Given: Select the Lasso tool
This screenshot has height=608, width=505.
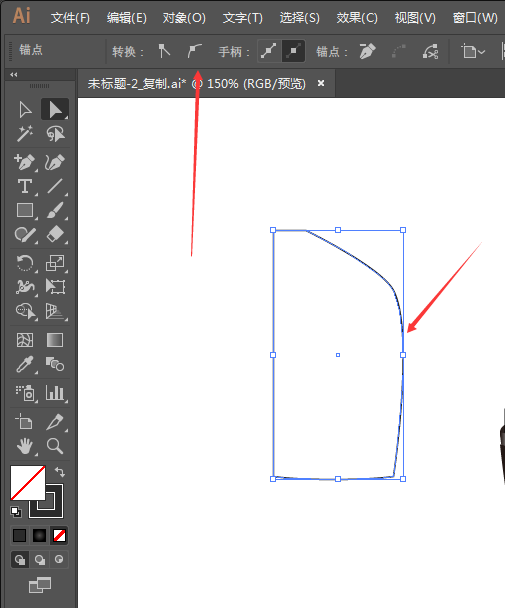Looking at the screenshot, I should (55, 134).
